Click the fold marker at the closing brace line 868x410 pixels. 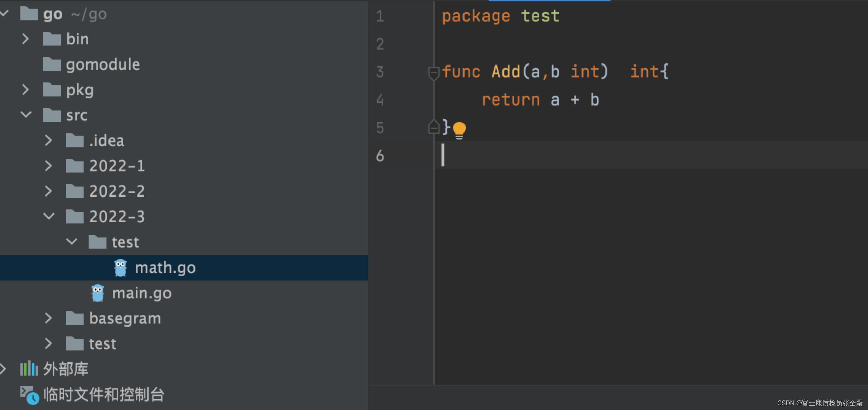(433, 127)
